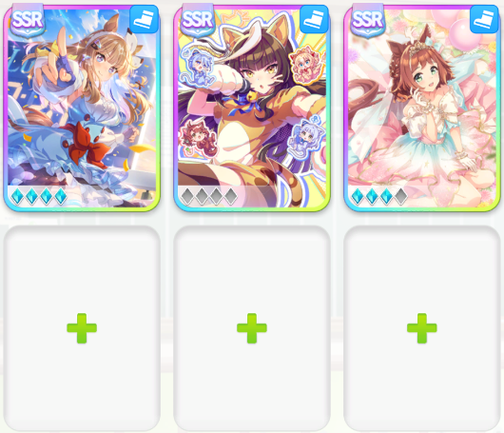This screenshot has width=504, height=433.
Task: Click the boot icon on the pink dress card
Action: coord(484,19)
